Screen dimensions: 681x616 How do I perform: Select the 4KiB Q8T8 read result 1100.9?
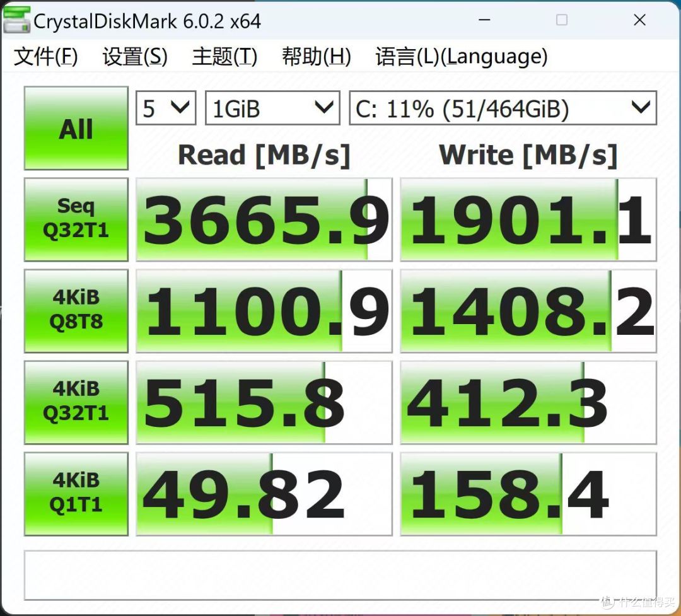tap(264, 311)
